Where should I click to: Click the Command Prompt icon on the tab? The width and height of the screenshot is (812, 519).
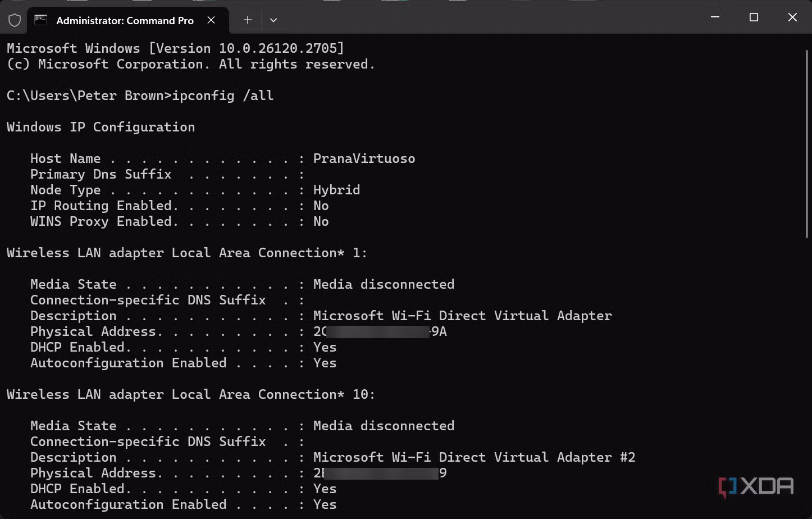point(40,20)
